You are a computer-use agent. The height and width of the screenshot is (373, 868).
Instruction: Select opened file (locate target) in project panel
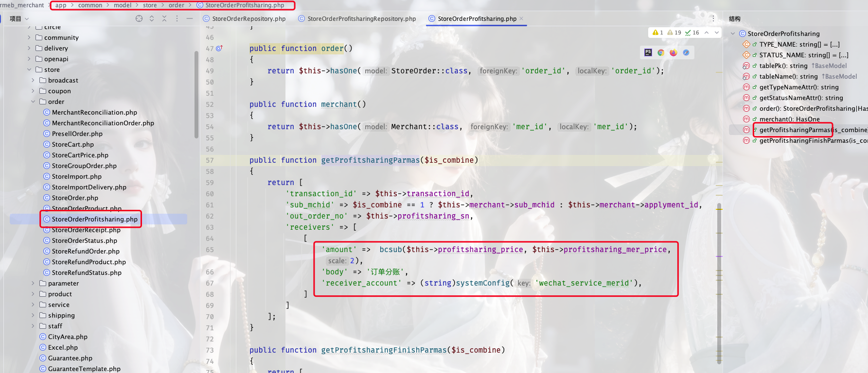coord(139,18)
